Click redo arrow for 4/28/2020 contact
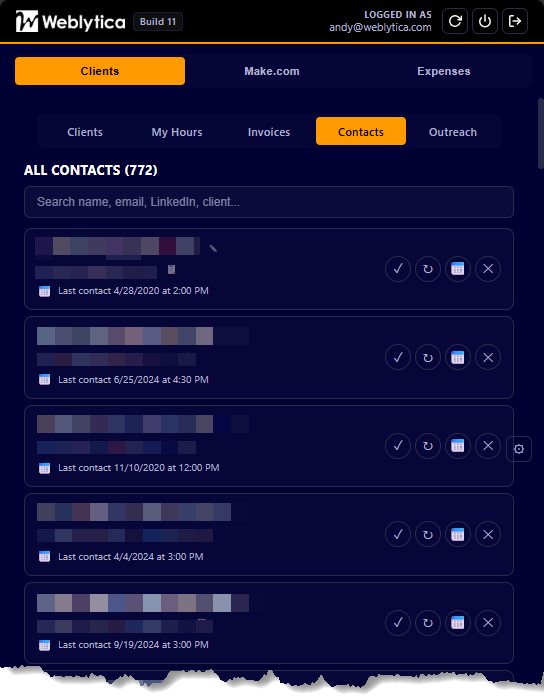 click(428, 269)
